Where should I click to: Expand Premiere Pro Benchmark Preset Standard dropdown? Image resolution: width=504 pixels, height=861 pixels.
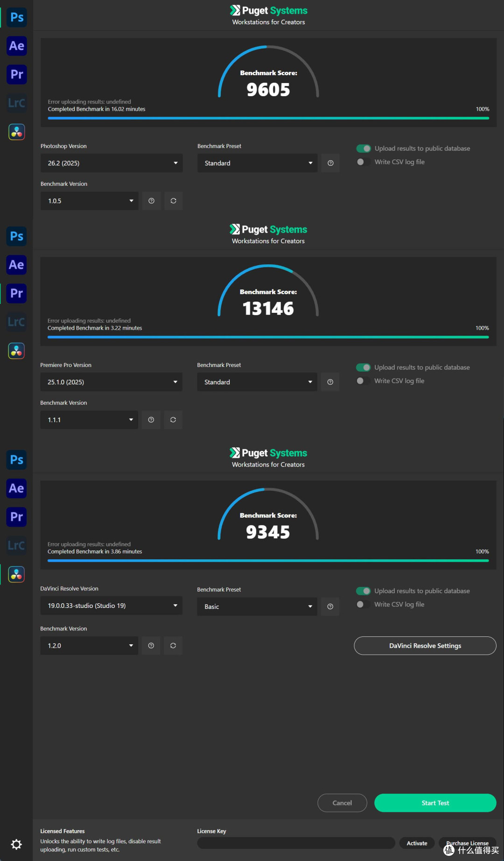click(257, 382)
